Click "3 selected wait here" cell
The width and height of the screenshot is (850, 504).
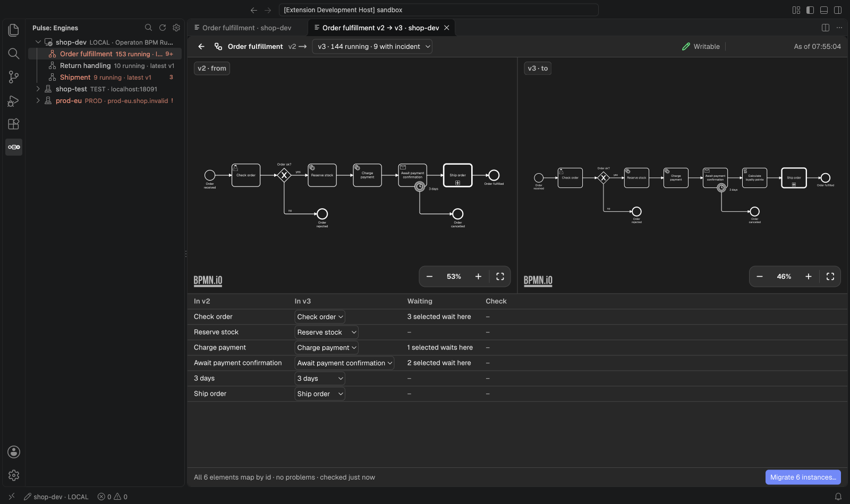(439, 317)
